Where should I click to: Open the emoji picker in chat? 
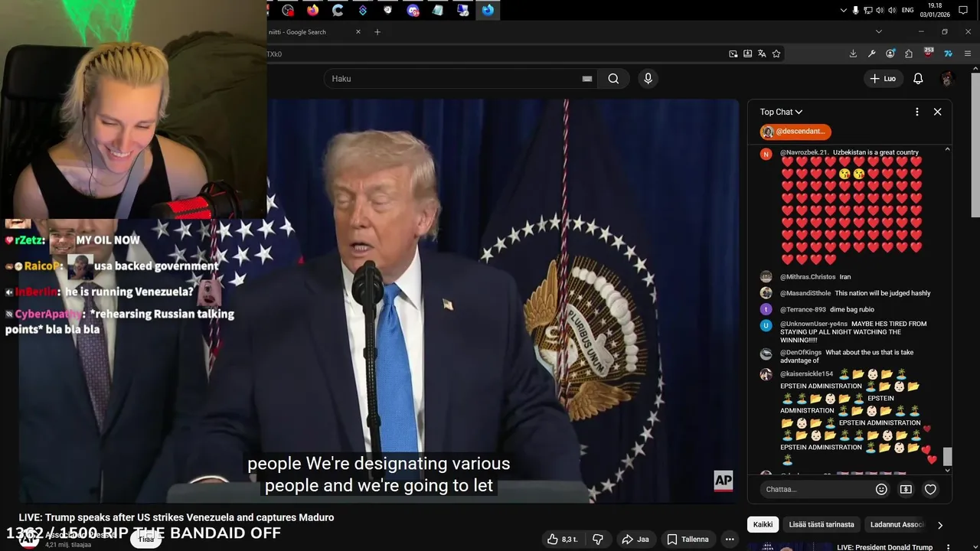pos(881,489)
